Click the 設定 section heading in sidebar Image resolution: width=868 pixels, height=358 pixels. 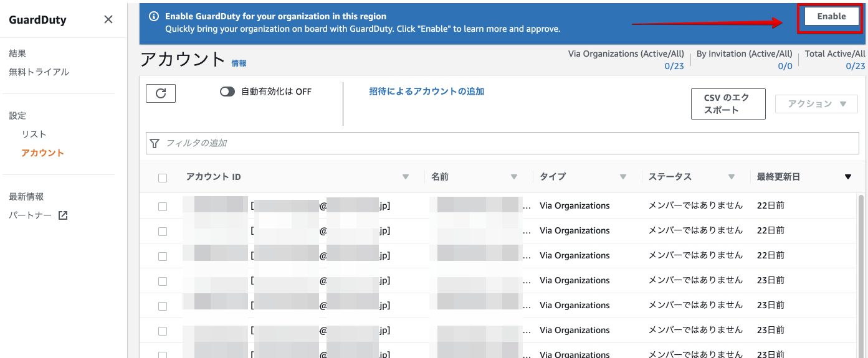pyautogui.click(x=17, y=116)
